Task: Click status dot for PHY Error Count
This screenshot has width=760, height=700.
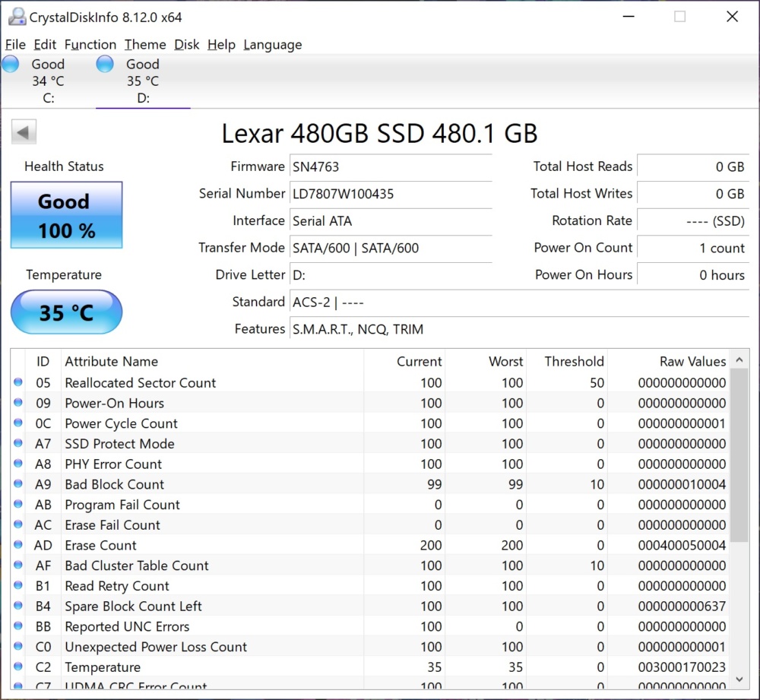Action: tap(18, 464)
